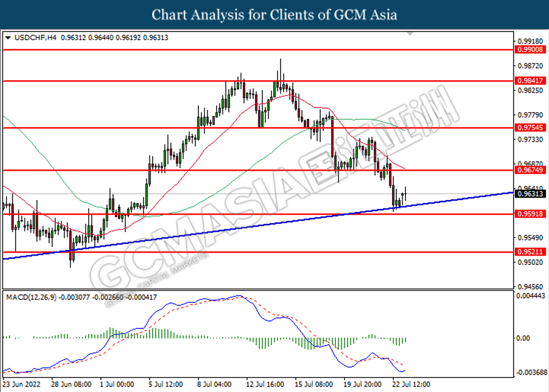Click the 28 Jun 08:00 time label
The height and width of the screenshot is (392, 549).
coord(71,384)
